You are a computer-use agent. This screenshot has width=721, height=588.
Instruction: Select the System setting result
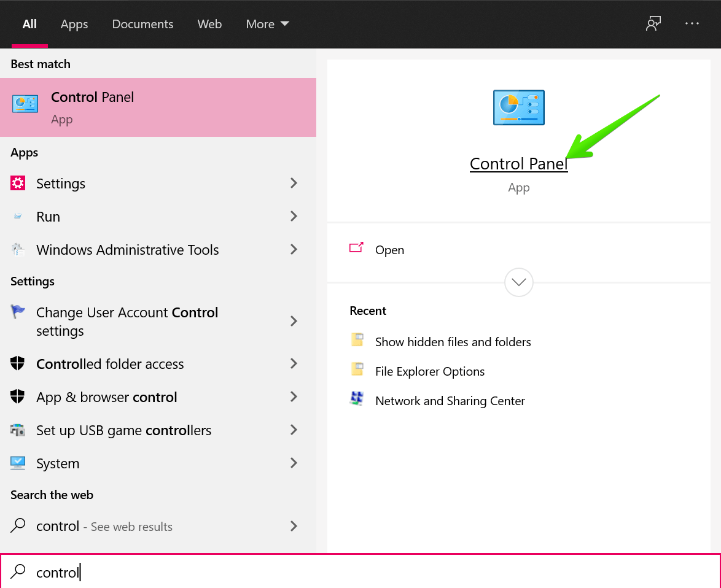[158, 463]
